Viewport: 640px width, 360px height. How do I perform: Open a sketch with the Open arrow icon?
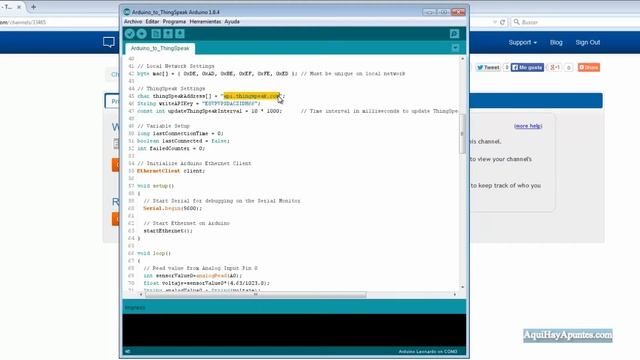point(168,34)
